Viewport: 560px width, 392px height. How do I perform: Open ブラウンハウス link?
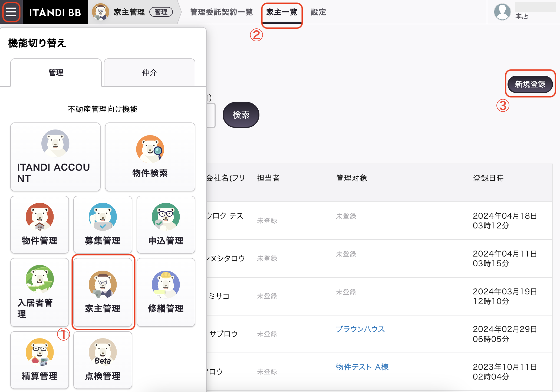360,329
